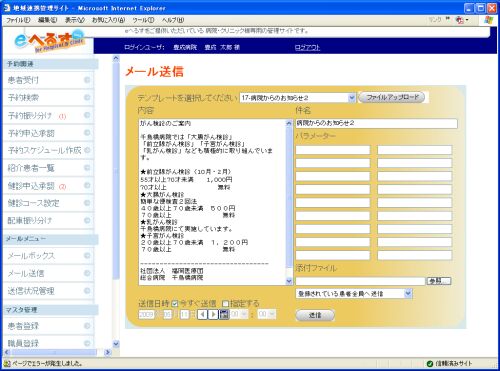This screenshot has height=371, width=500.
Task: Click the ファイルアップロード button
Action: click(x=391, y=97)
